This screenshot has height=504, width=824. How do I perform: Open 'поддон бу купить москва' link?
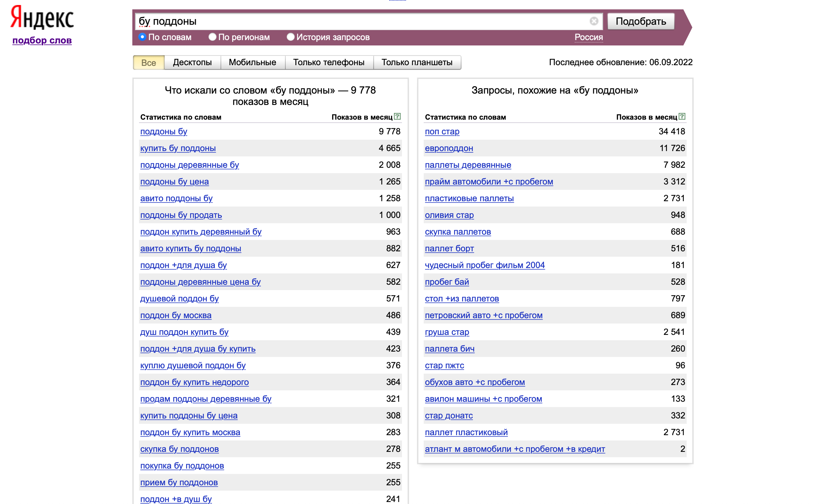pyautogui.click(x=190, y=432)
